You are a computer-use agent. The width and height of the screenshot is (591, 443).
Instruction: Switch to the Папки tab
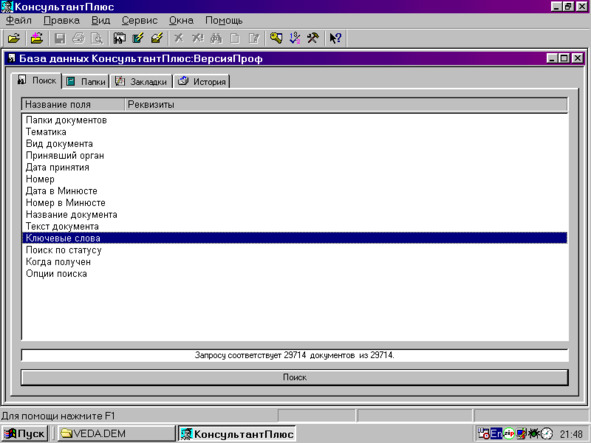coord(86,81)
